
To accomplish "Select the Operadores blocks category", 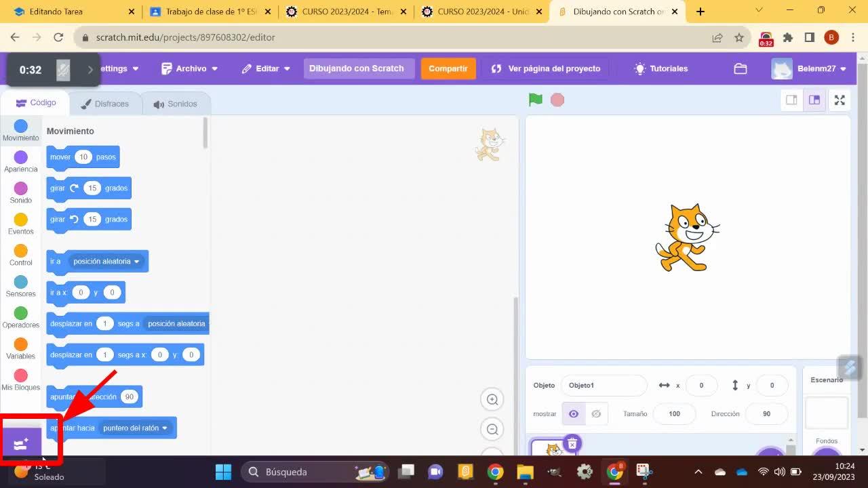I will point(21,318).
